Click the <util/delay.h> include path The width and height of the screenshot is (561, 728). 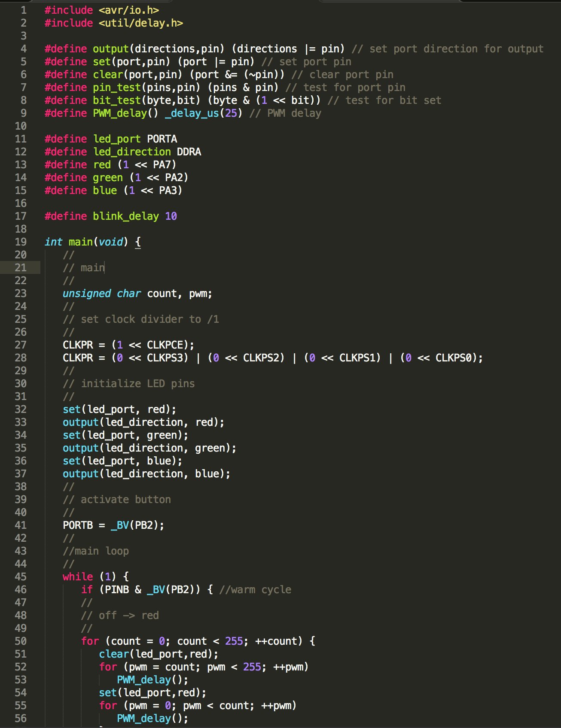pos(141,23)
